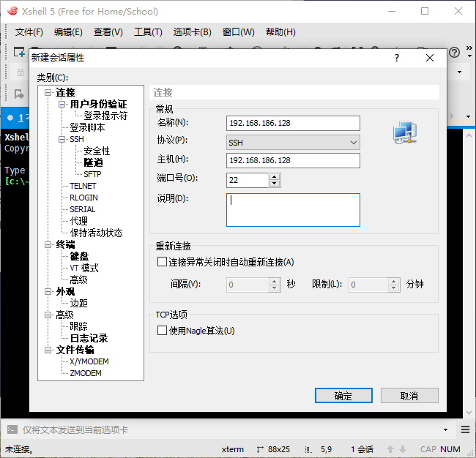This screenshot has height=458, width=476.
Task: Open the 帮助(H) menu
Action: [x=280, y=32]
